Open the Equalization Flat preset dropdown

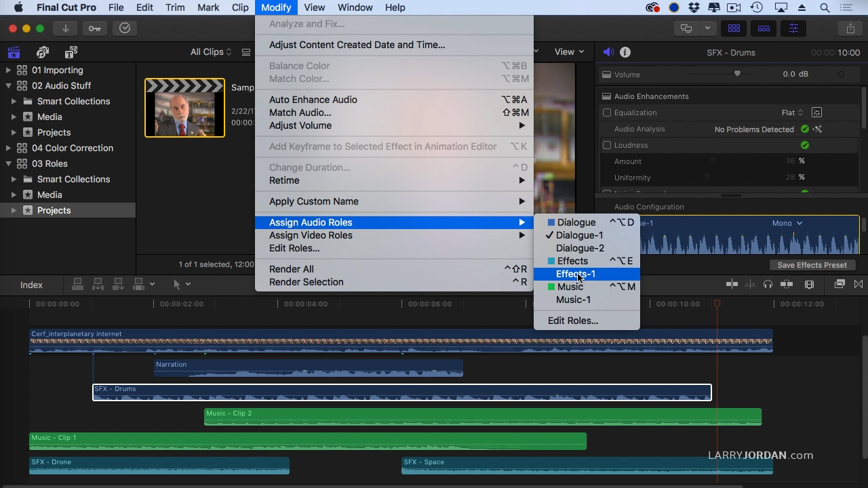[792, 113]
